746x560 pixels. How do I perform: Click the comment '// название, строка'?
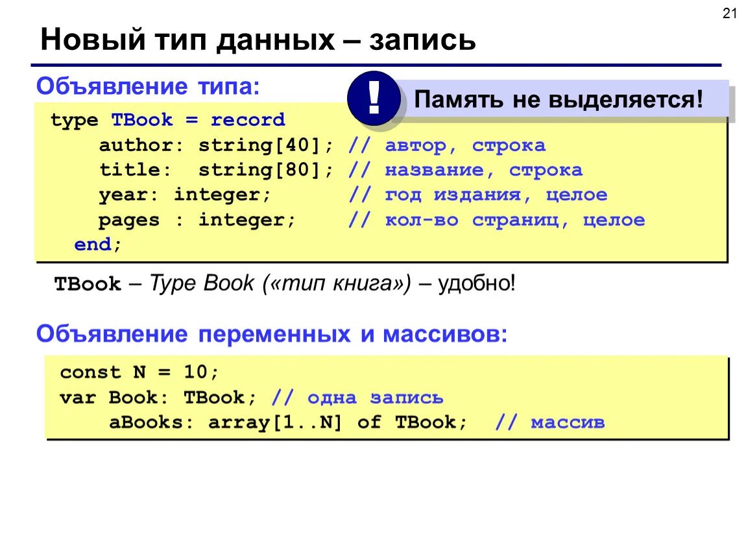(x=465, y=170)
